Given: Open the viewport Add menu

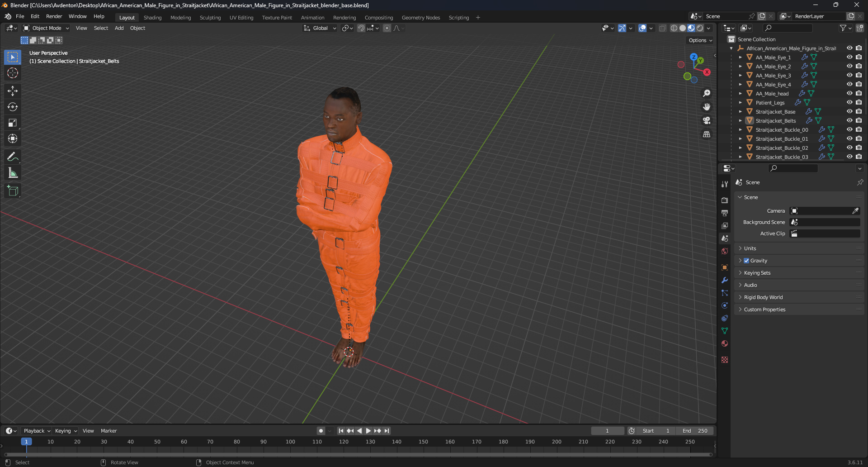Looking at the screenshot, I should coord(119,28).
